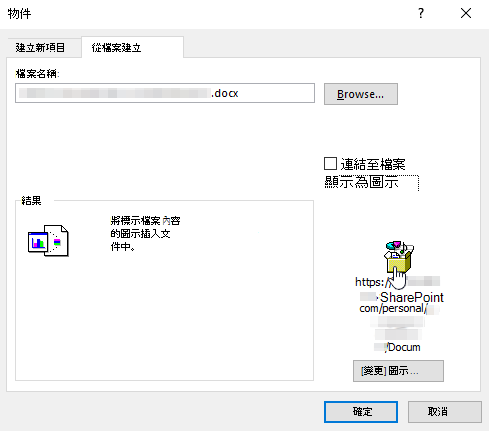Click the 結果 group label
The height and width of the screenshot is (431, 489).
pos(31,200)
